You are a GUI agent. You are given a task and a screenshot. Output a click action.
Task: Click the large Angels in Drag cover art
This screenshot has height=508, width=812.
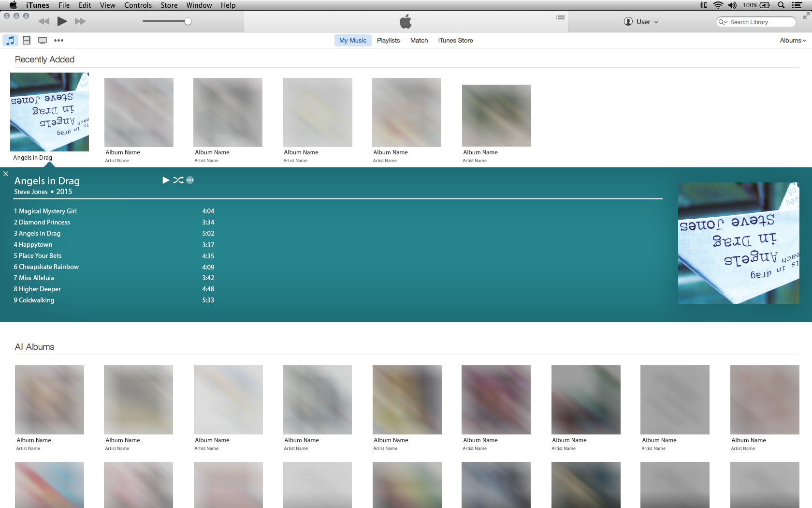click(739, 243)
